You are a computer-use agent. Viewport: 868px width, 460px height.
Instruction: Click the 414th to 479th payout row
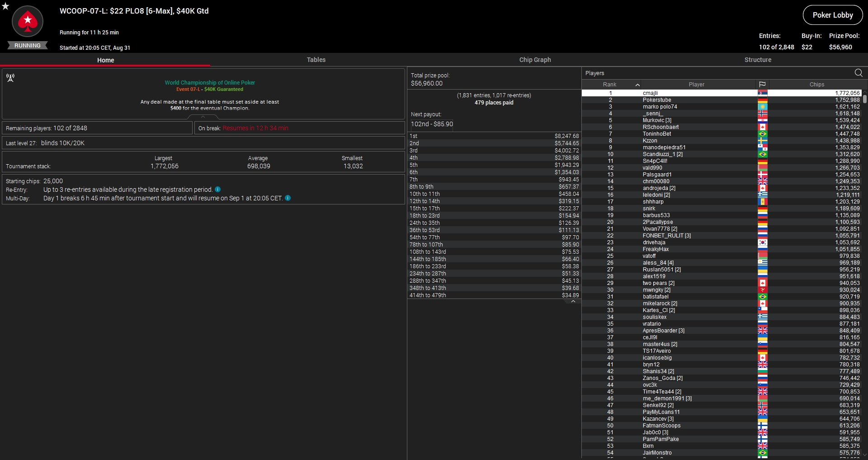[494, 295]
